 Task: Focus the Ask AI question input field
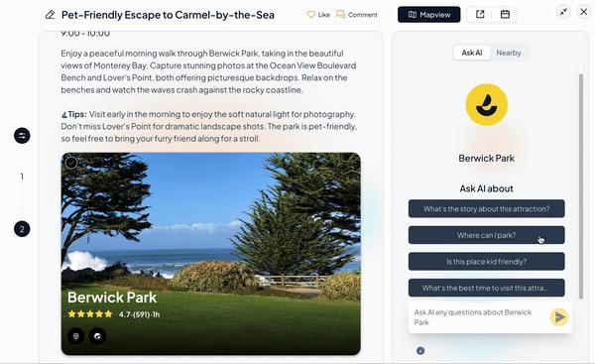tap(479, 317)
